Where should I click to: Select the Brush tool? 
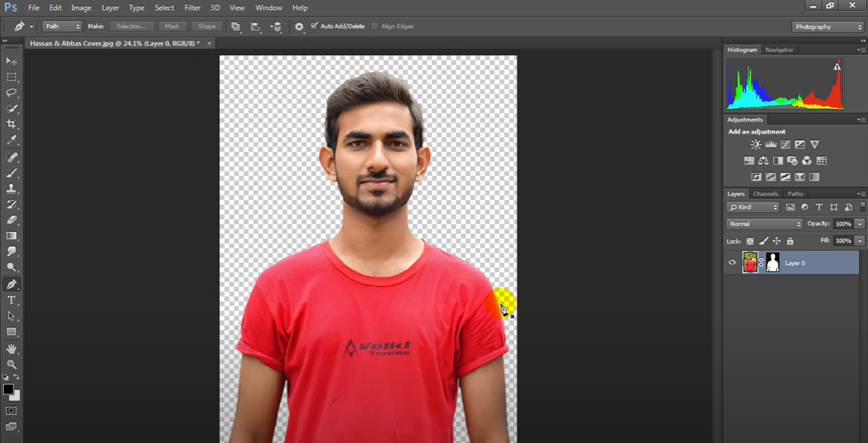(x=12, y=172)
